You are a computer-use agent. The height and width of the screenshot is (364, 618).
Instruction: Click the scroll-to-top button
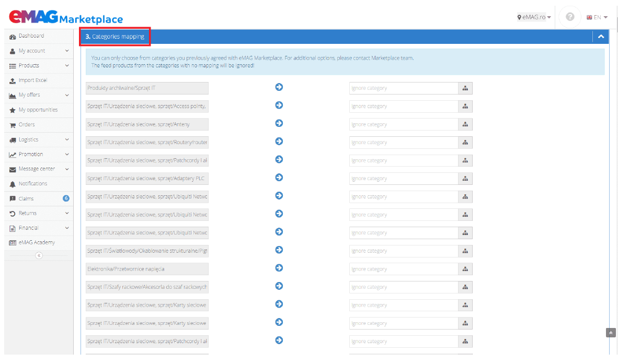point(611,333)
